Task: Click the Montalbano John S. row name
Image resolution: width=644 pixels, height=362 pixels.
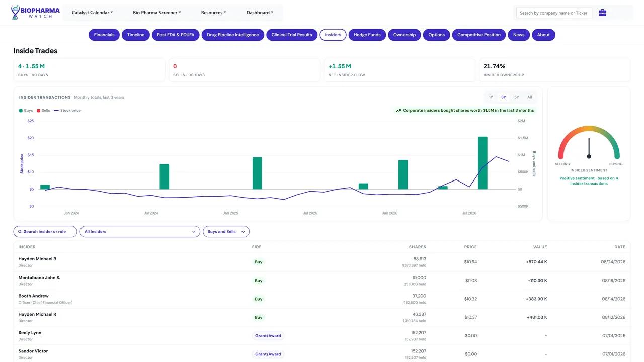Action: (39, 278)
